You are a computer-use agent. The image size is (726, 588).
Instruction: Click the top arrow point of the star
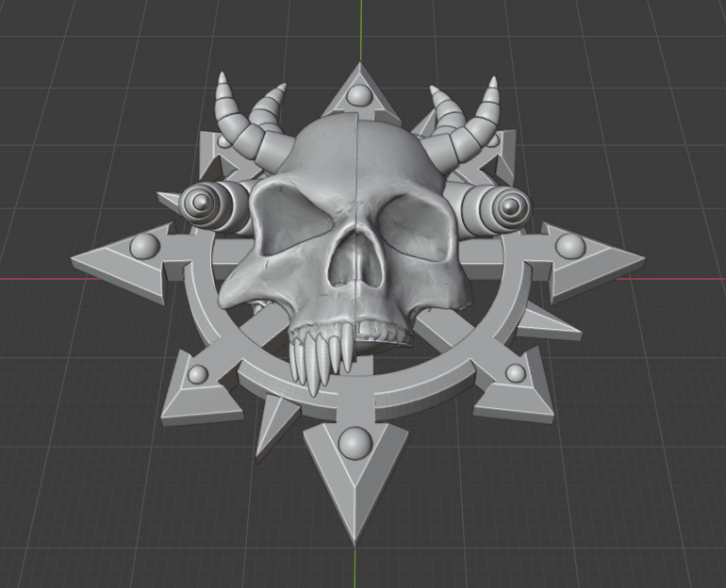[x=359, y=92]
